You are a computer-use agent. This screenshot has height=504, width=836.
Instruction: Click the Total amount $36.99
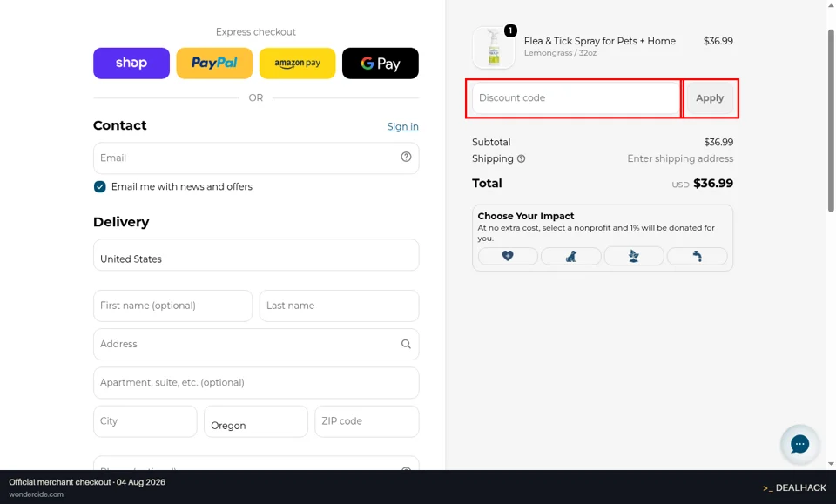(x=713, y=184)
